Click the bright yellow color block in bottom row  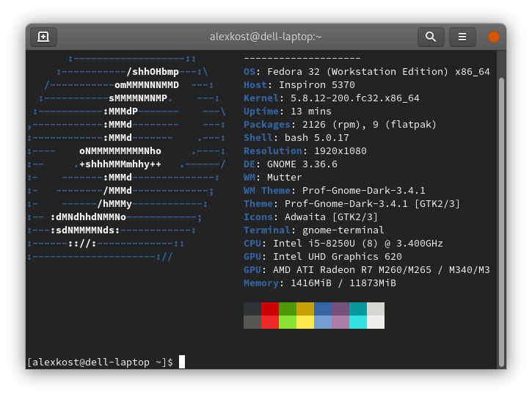pyautogui.click(x=305, y=322)
